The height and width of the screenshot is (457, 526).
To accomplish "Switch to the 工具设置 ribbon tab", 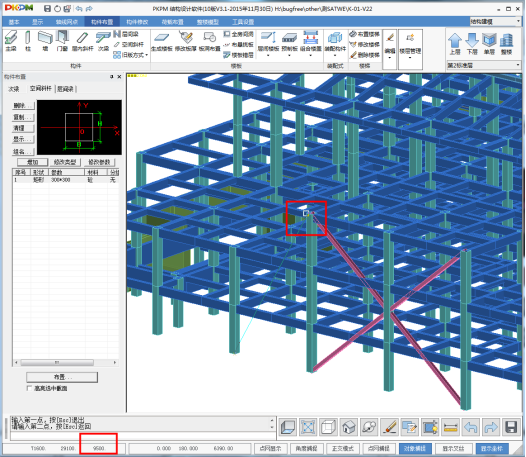I will pos(243,22).
